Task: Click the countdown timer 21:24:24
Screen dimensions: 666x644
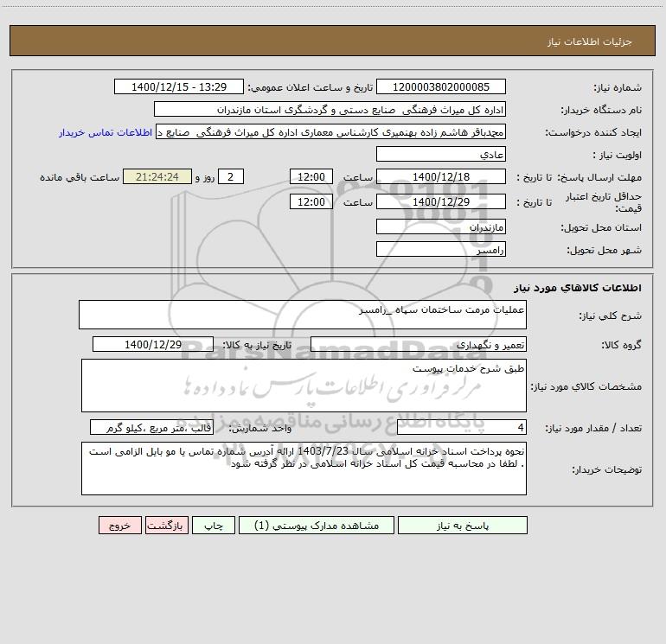Action: tap(157, 176)
